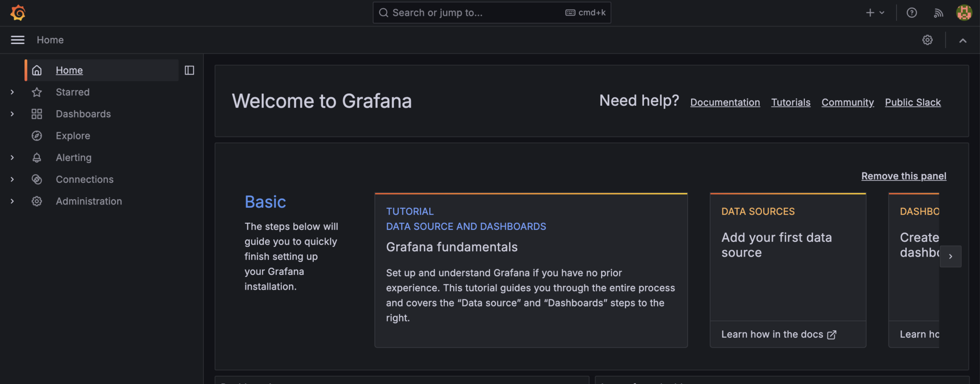
Task: Click the Grafana logo icon
Action: [18, 13]
